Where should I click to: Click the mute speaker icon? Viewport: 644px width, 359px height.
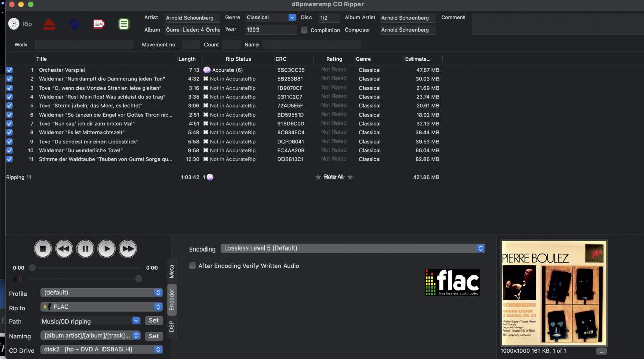click(x=17, y=279)
